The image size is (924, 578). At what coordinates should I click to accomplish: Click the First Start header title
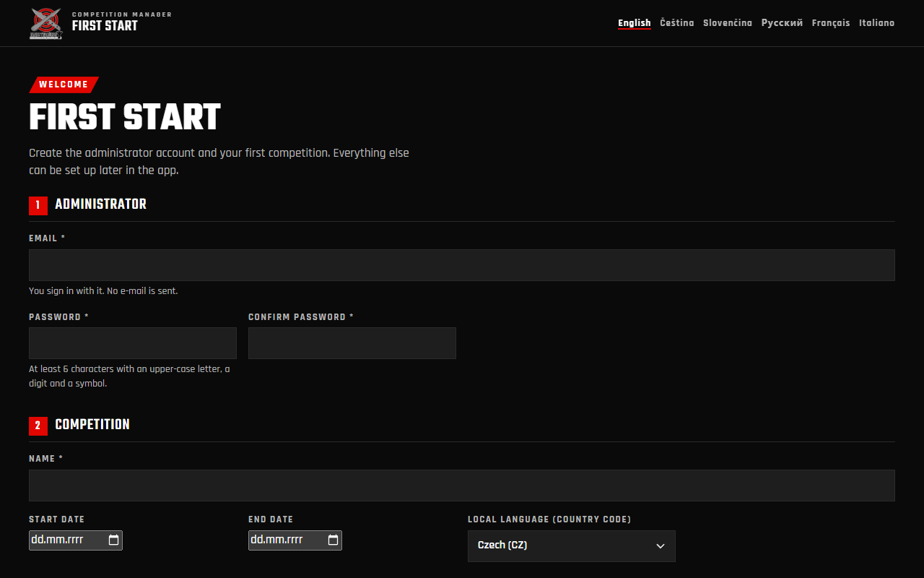[x=105, y=26]
